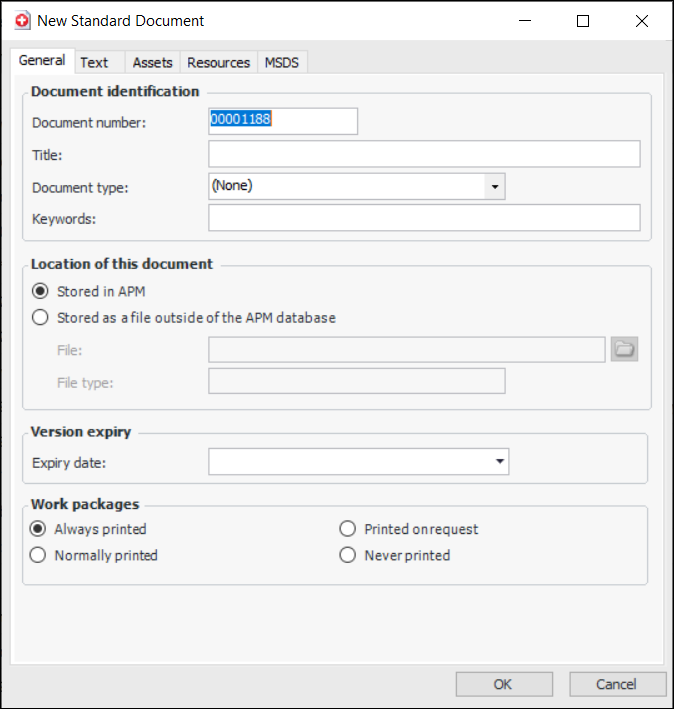Switch to the Text tab
This screenshot has height=709, width=674.
tap(95, 62)
